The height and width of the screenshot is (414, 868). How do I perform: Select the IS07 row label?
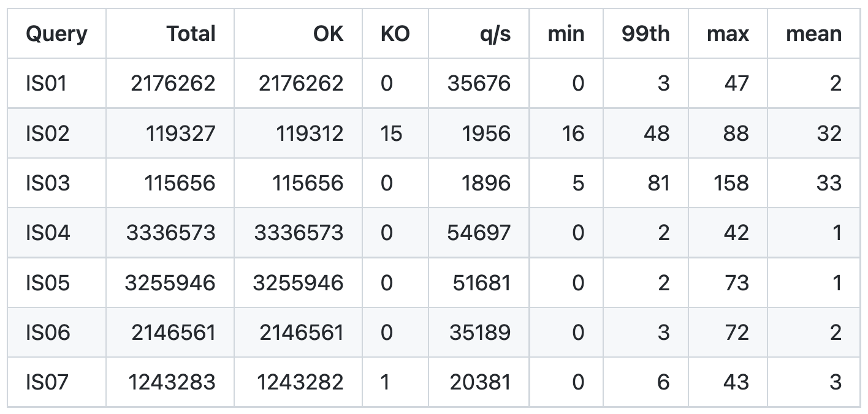coord(47,382)
